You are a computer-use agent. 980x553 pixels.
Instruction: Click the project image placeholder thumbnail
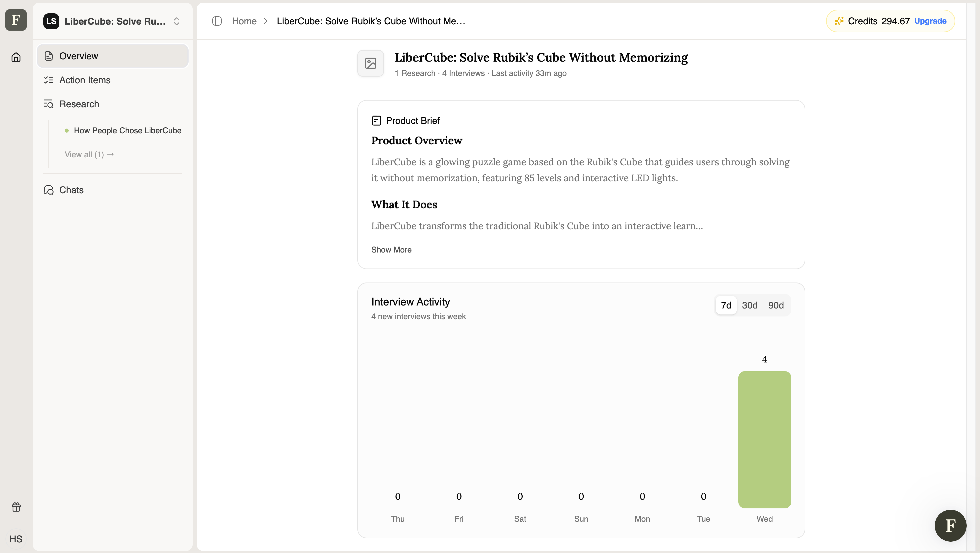[371, 63]
